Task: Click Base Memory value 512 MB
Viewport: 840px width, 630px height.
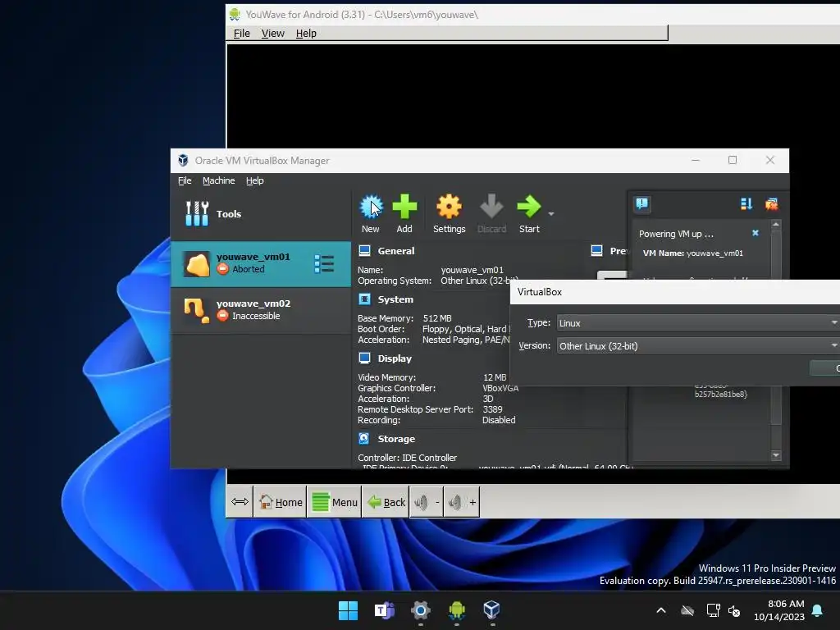Action: pyautogui.click(x=437, y=318)
